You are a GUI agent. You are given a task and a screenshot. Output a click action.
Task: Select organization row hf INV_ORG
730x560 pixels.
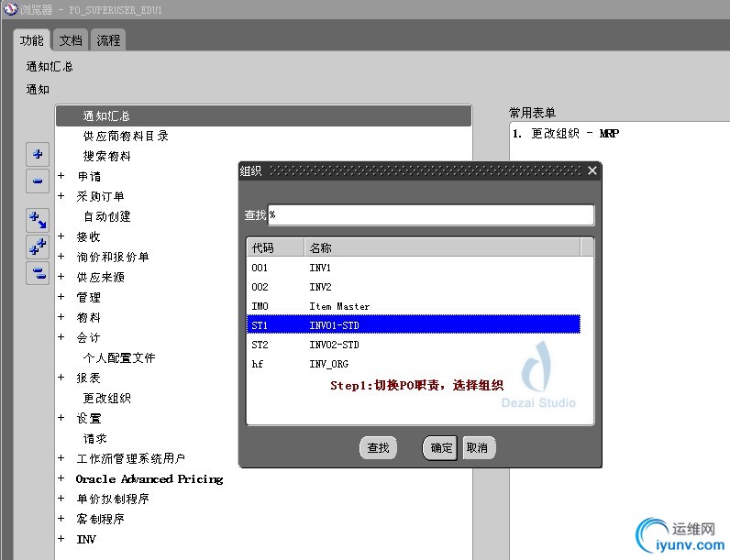pyautogui.click(x=414, y=364)
